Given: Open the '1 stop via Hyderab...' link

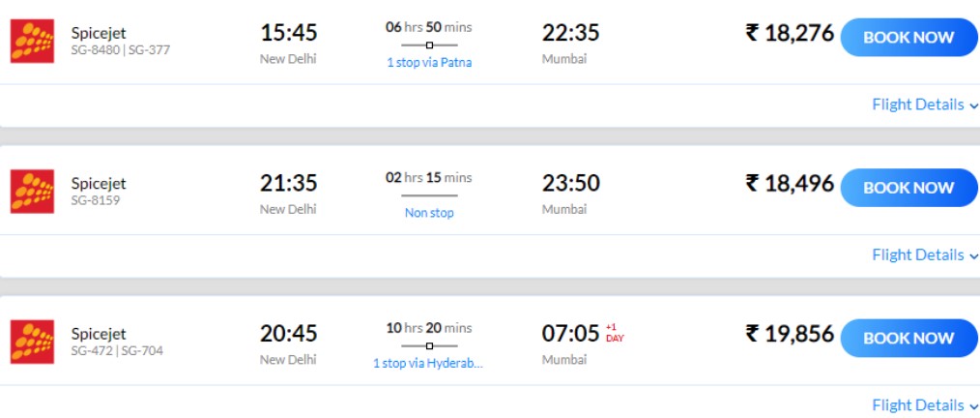Looking at the screenshot, I should (x=428, y=364).
